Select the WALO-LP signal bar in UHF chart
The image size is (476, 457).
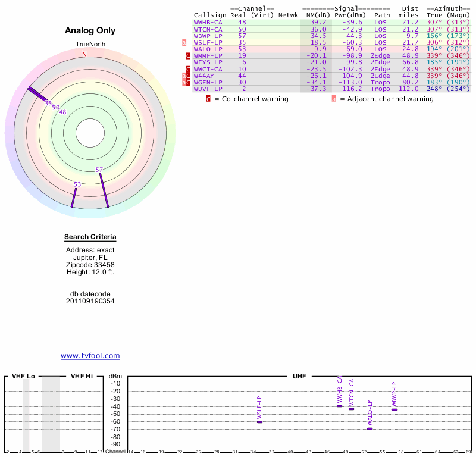pyautogui.click(x=369, y=428)
